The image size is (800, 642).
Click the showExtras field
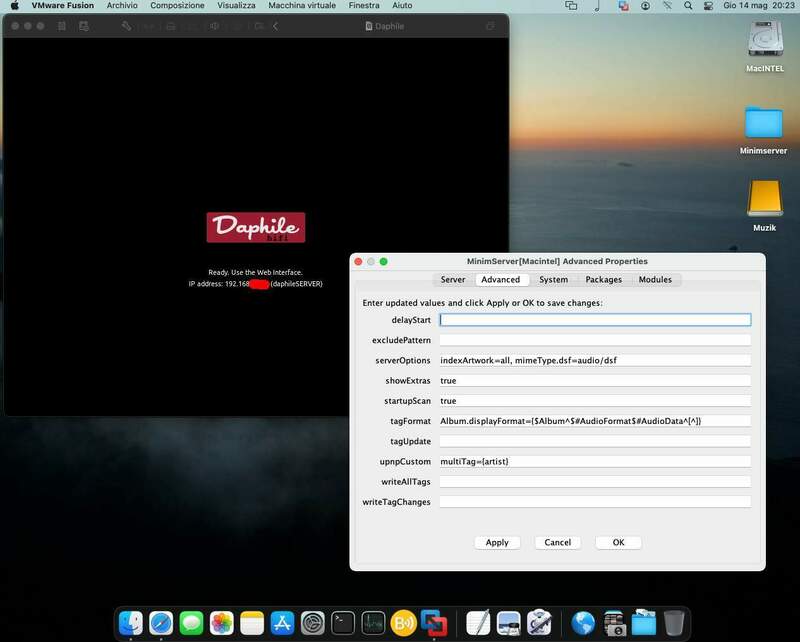[x=595, y=381]
